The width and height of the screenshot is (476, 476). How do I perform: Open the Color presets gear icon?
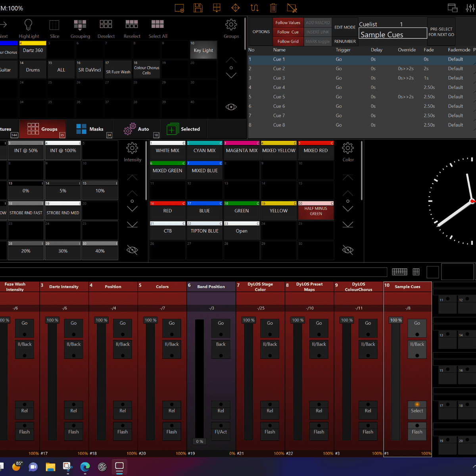pyautogui.click(x=348, y=148)
